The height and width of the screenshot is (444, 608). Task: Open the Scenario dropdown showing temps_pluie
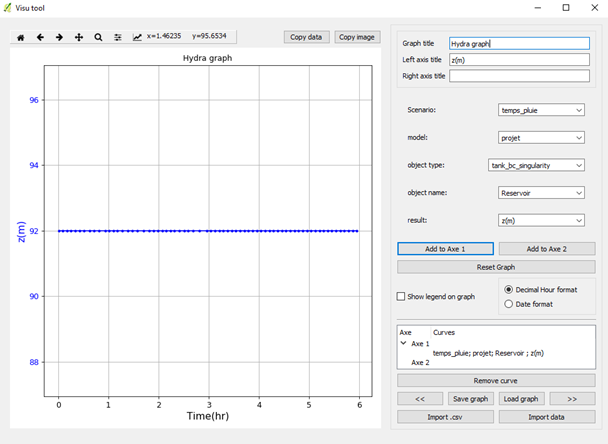click(541, 110)
